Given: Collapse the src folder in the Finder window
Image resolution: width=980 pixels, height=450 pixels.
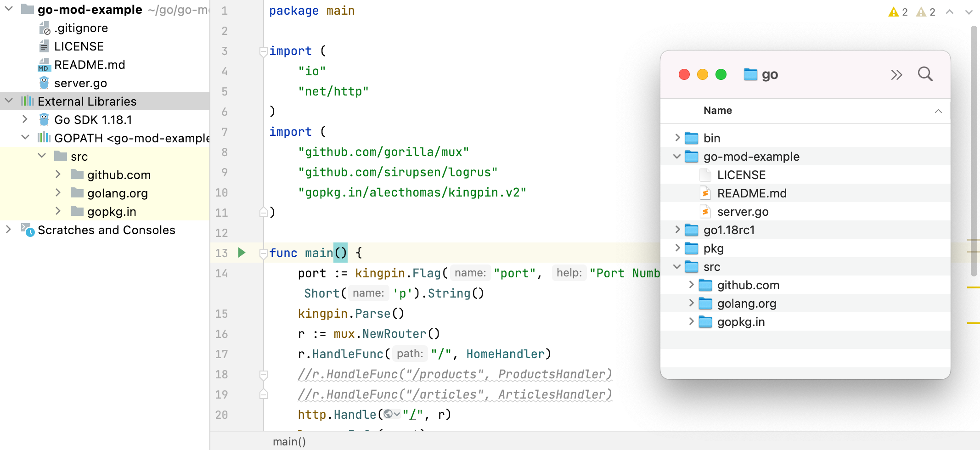Looking at the screenshot, I should (x=676, y=266).
